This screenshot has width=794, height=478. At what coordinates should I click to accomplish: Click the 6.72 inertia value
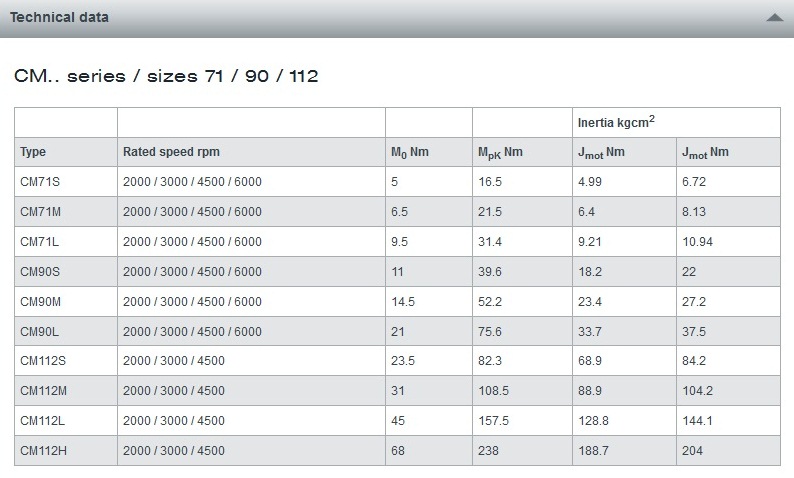[694, 182]
